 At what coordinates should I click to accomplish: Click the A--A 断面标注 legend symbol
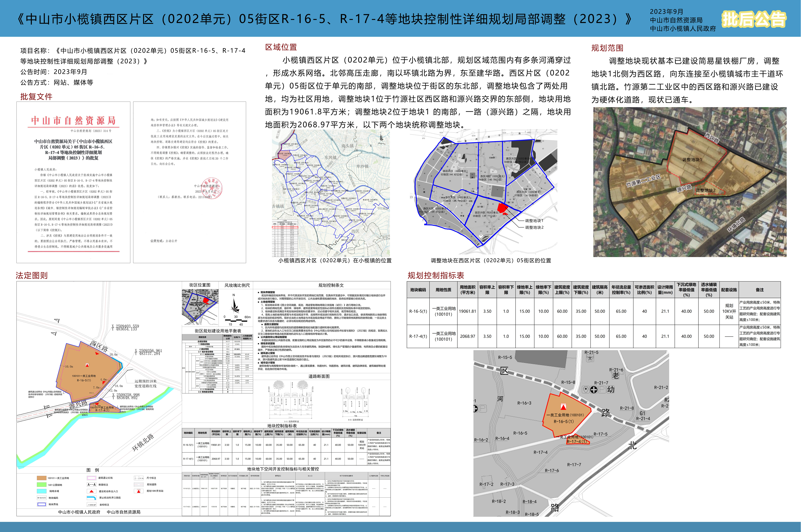point(92,485)
